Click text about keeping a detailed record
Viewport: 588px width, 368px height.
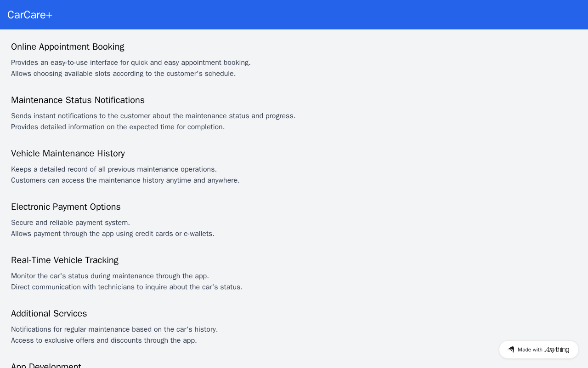coord(114,169)
